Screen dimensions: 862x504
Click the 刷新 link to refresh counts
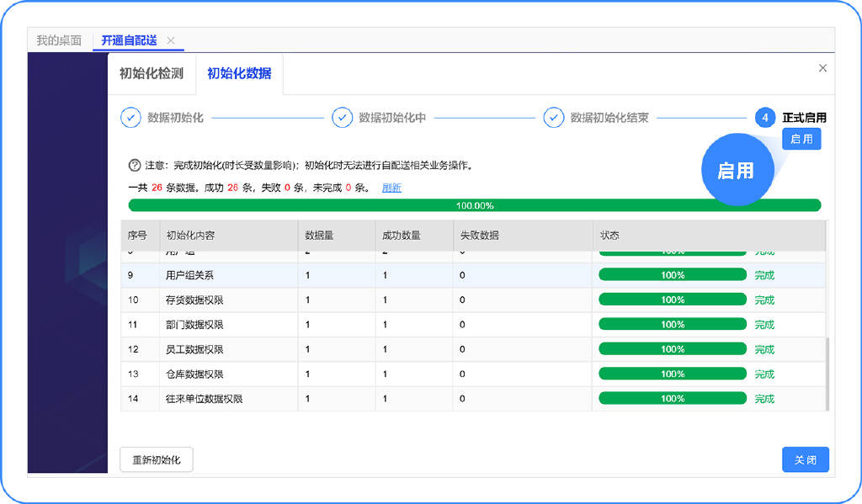pyautogui.click(x=391, y=188)
